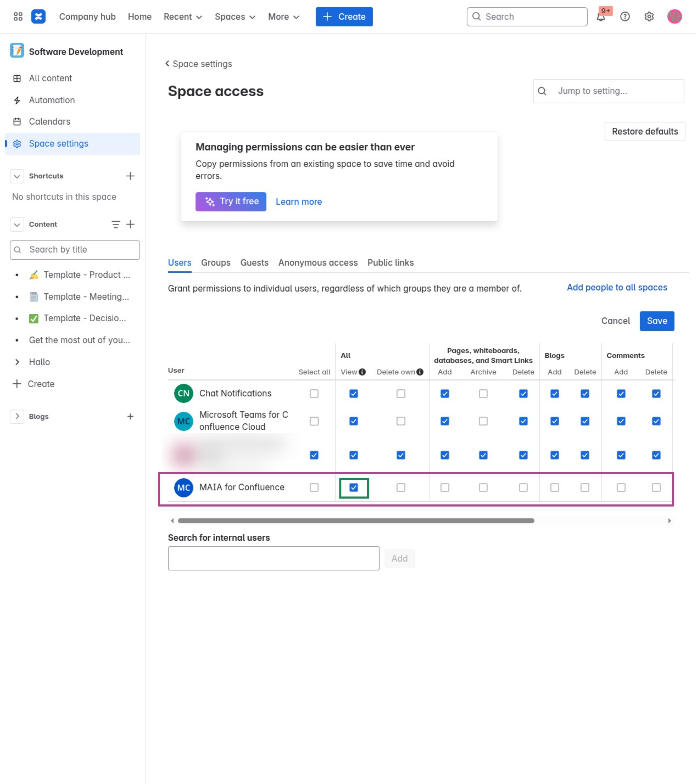This screenshot has height=784, width=696.
Task: Select the Users tab
Action: pos(180,263)
